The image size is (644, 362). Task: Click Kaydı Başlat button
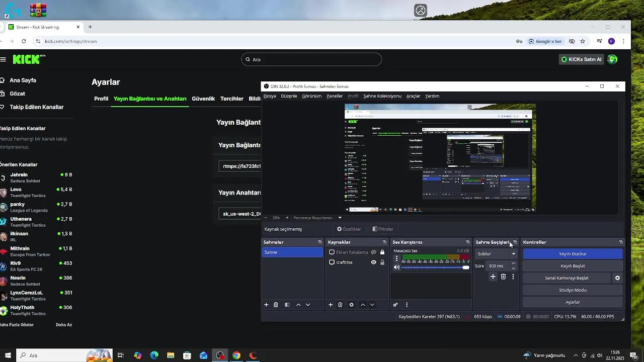click(573, 266)
